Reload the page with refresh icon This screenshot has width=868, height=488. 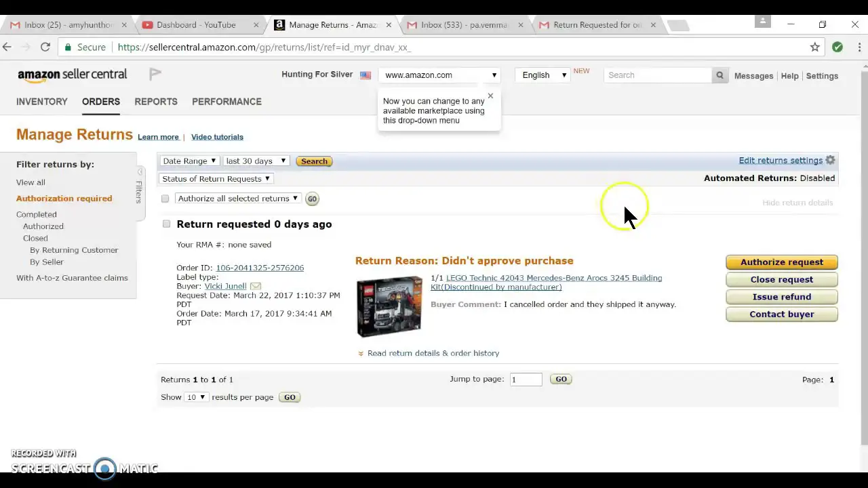point(45,47)
